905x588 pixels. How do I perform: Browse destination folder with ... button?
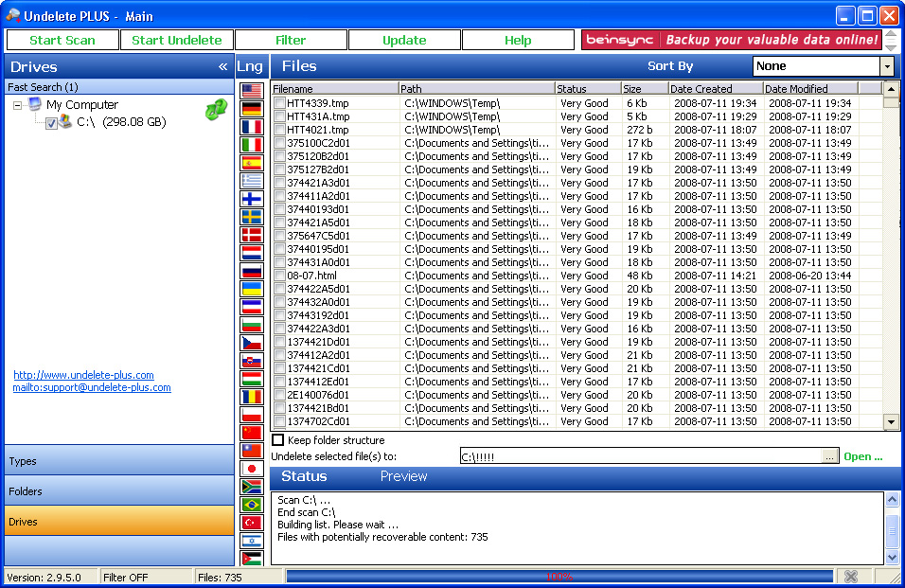click(x=829, y=456)
